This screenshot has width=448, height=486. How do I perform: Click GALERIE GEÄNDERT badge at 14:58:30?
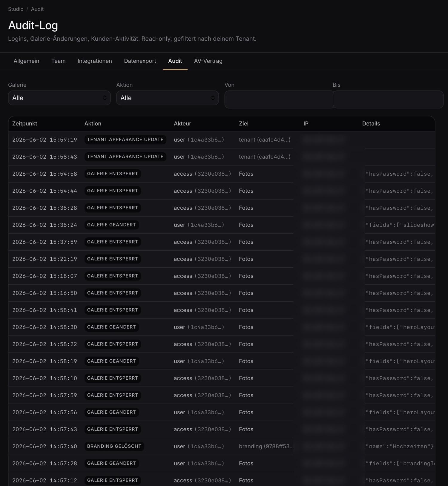[x=111, y=327]
